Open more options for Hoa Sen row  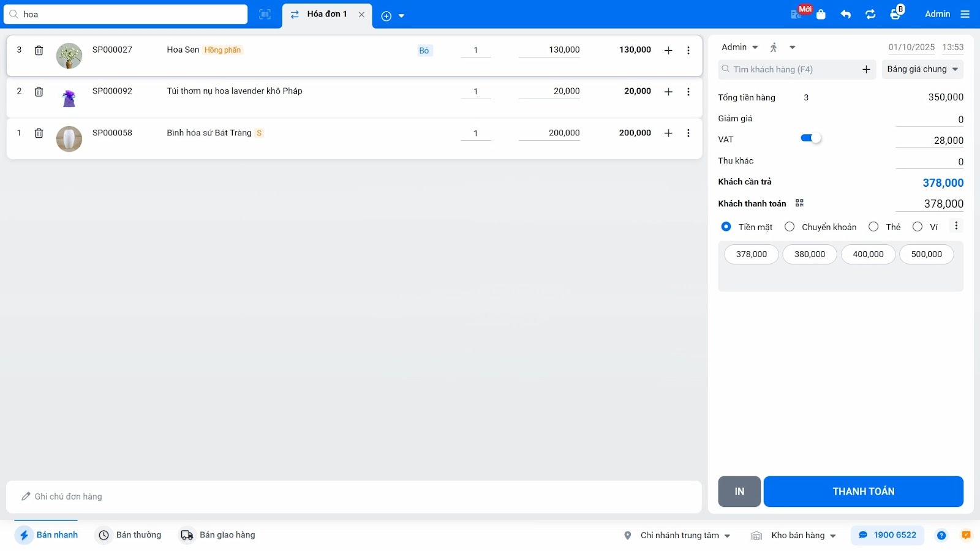coord(688,50)
